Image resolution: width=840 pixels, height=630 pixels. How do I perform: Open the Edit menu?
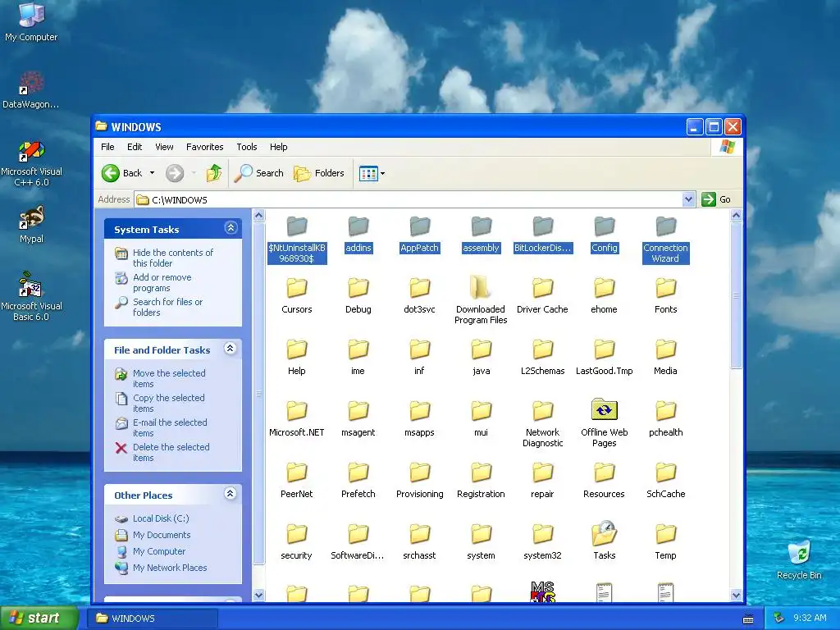coord(135,147)
